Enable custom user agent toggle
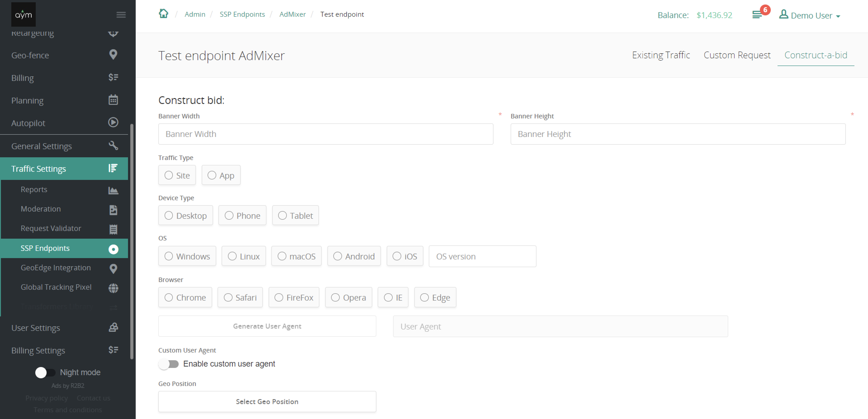The image size is (868, 419). (x=169, y=364)
